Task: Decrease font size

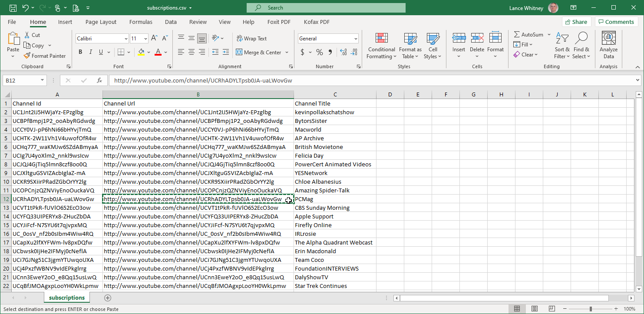Action: click(165, 39)
